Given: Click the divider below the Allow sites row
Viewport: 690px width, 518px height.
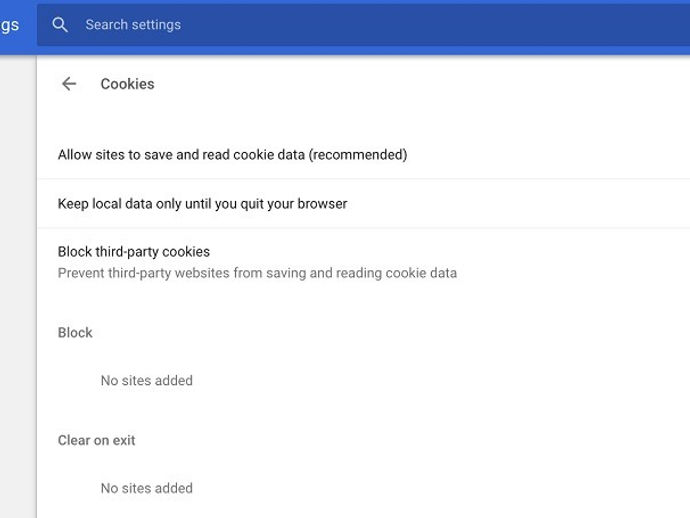Looking at the screenshot, I should coord(363,179).
